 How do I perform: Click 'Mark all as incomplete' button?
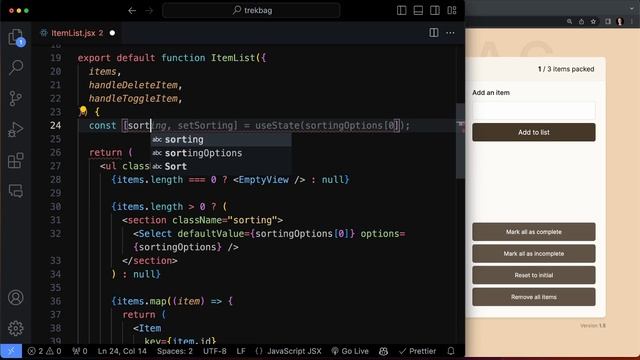[x=533, y=253]
